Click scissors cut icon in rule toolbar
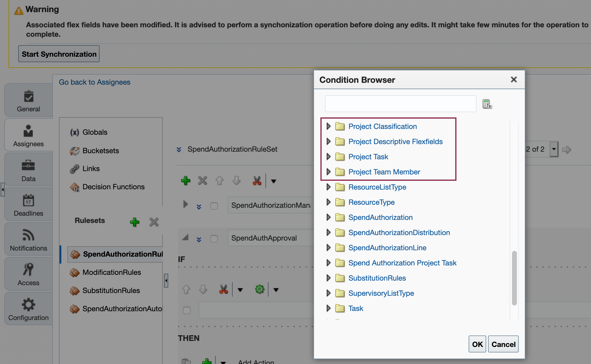This screenshot has width=591, height=364. pyautogui.click(x=257, y=181)
